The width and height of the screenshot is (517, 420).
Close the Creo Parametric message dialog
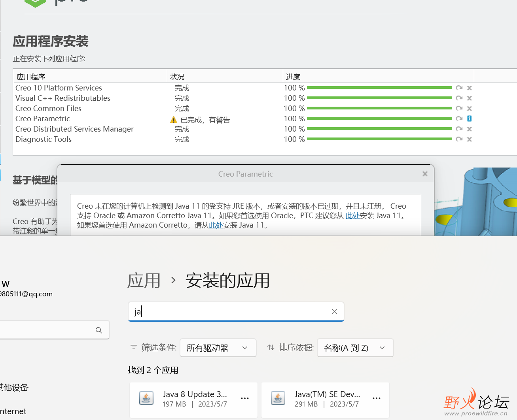[x=425, y=174]
